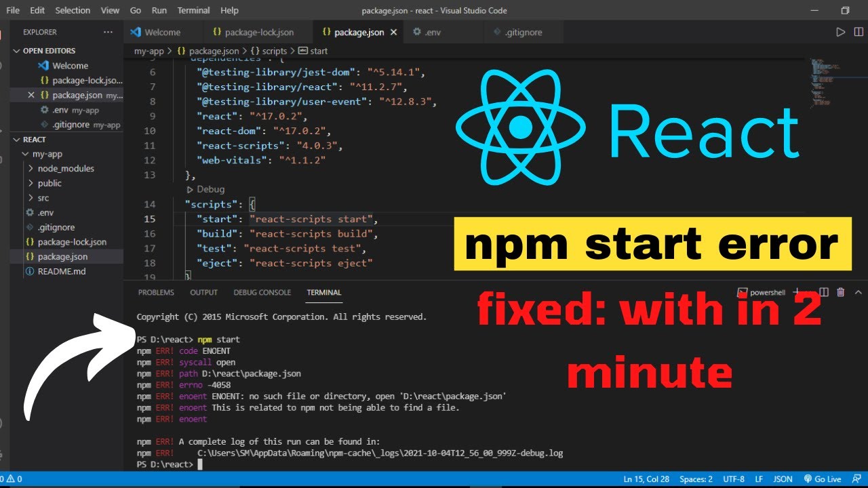The image size is (868, 488).
Task: Expand the node_modules folder
Action: coord(66,168)
